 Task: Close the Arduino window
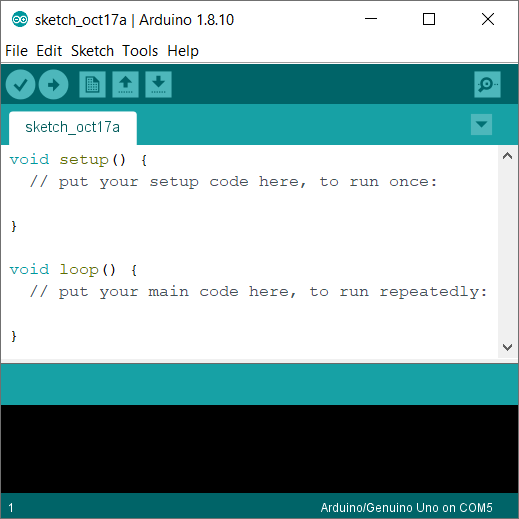tap(488, 19)
